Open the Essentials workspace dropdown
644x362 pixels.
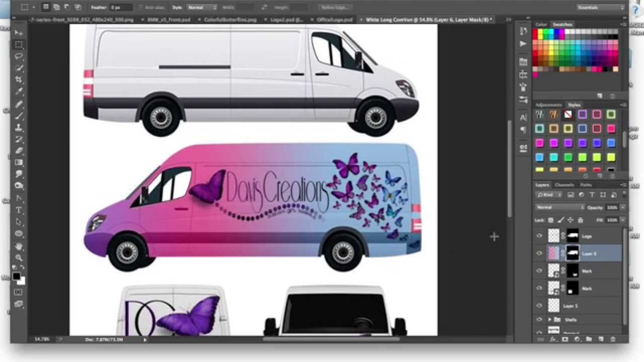click(601, 8)
